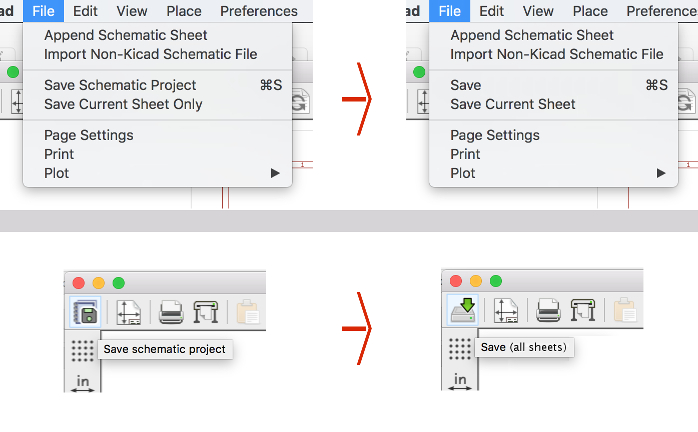Open the highlighted File menu above 'Save Schematic Project'
Image resolution: width=698 pixels, height=432 pixels.
click(x=43, y=11)
